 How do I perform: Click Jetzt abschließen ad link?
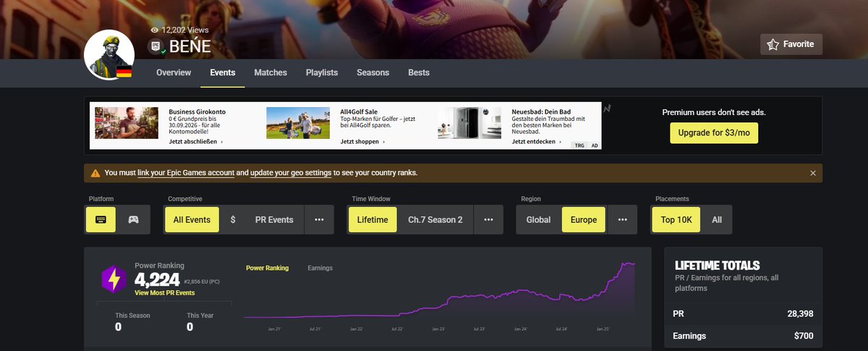click(x=195, y=142)
